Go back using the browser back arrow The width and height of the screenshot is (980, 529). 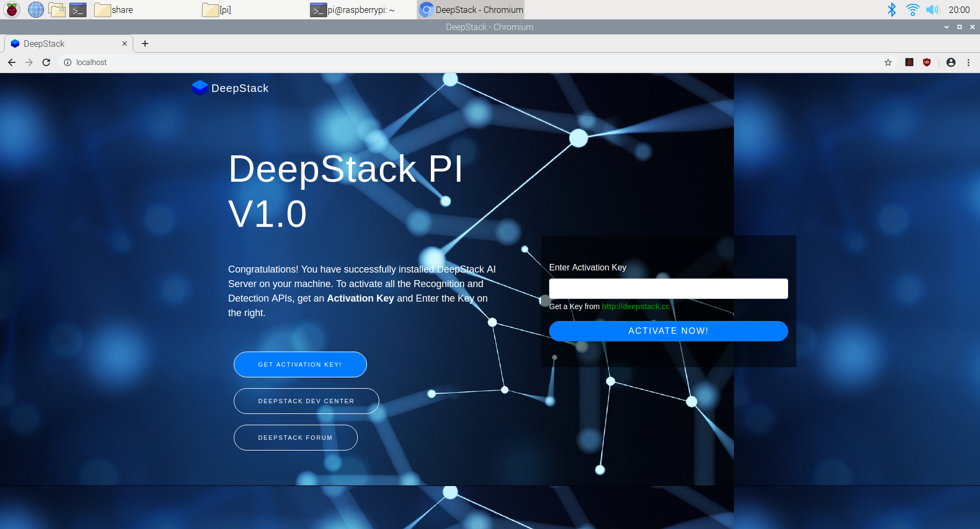point(12,62)
